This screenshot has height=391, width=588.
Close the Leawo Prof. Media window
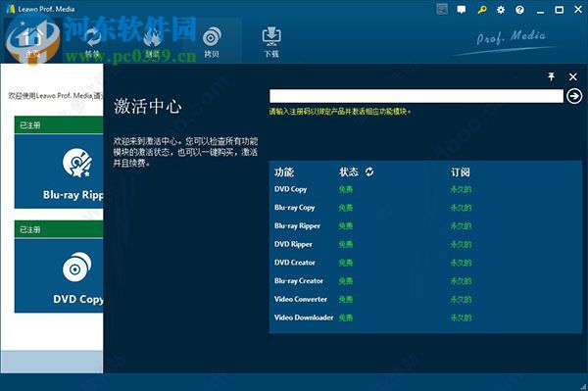(x=578, y=10)
